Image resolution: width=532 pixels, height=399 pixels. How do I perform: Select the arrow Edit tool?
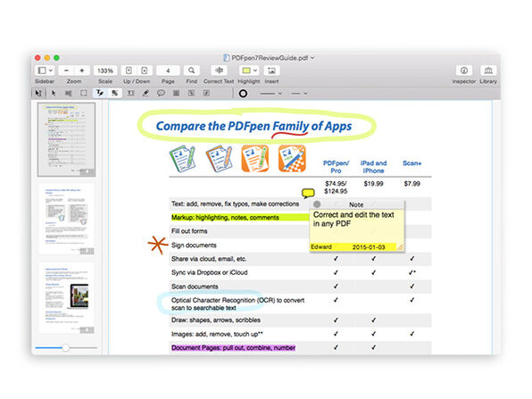tap(54, 93)
